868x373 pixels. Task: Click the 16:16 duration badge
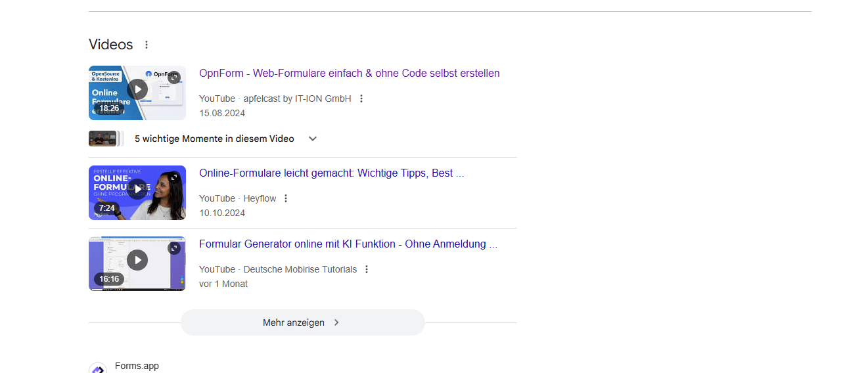pos(109,279)
